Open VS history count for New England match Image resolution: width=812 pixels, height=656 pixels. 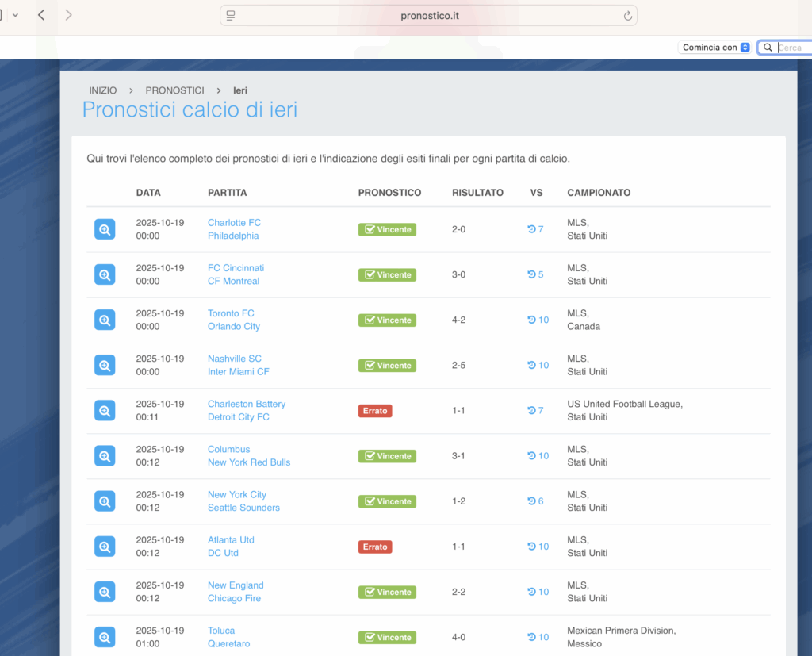point(538,592)
